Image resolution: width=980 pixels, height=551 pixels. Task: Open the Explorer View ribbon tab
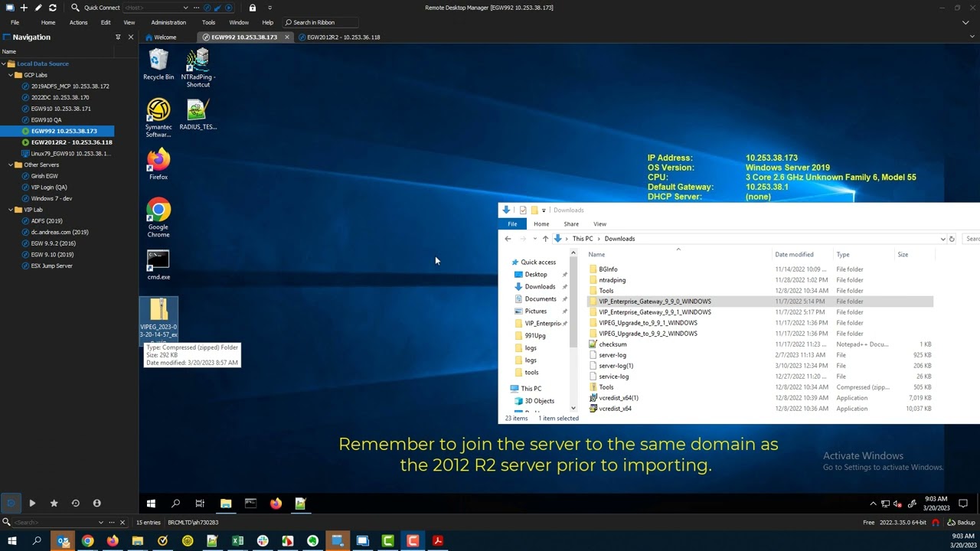pos(599,224)
